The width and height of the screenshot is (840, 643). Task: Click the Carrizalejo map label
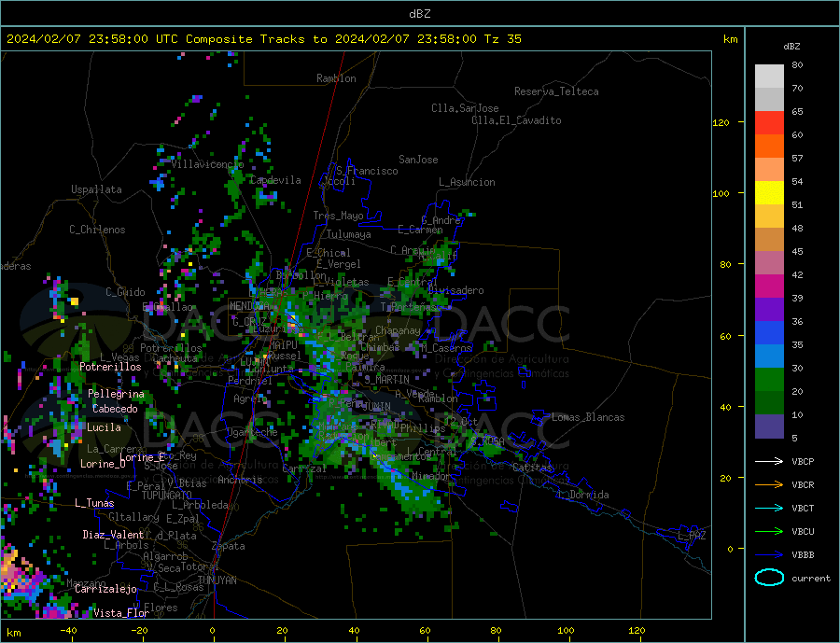(x=105, y=590)
